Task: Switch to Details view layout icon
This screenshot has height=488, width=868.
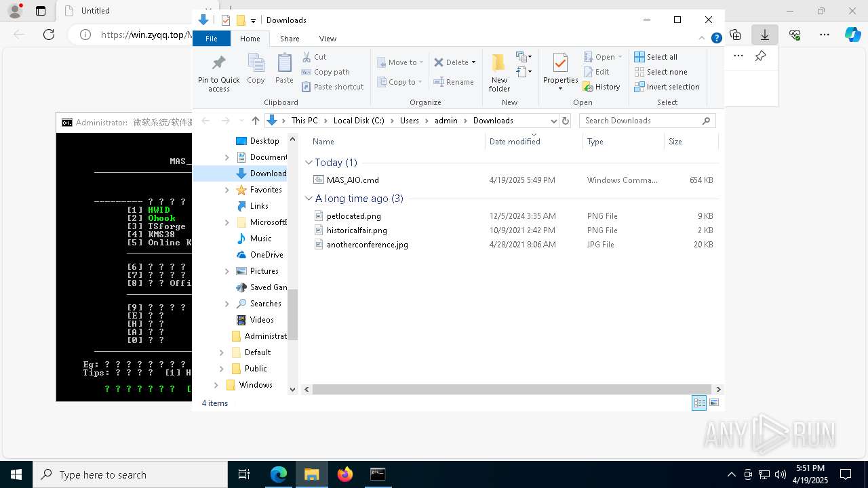Action: coord(699,403)
